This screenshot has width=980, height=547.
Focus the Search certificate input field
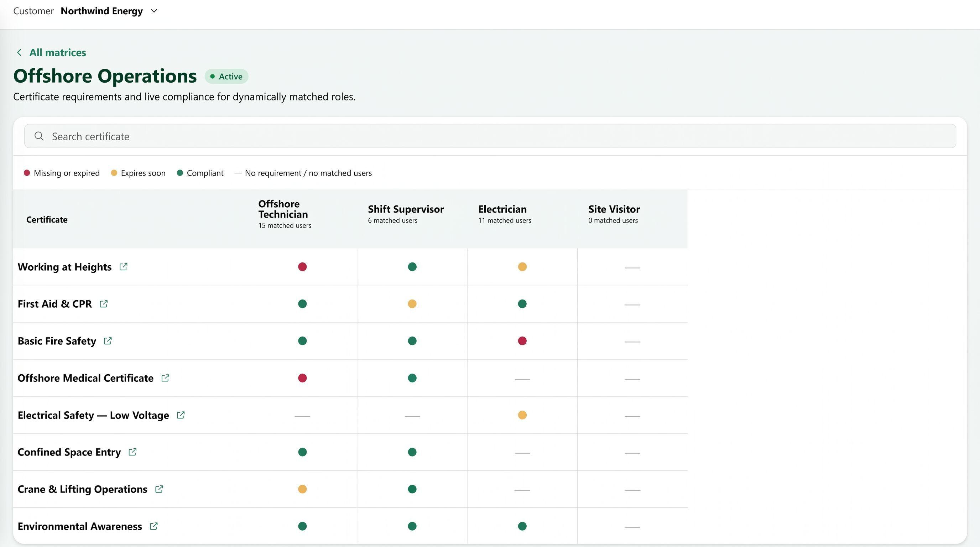[x=490, y=136]
